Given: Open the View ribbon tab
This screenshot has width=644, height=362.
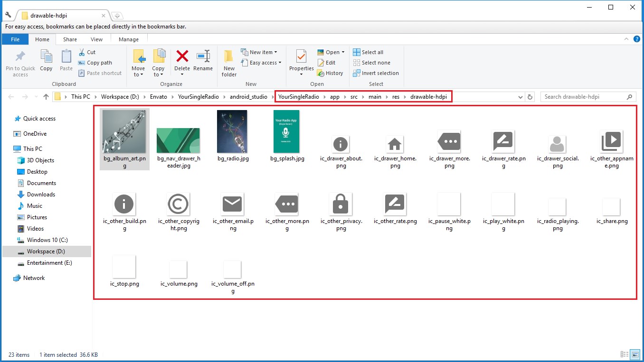Looking at the screenshot, I should (96, 39).
